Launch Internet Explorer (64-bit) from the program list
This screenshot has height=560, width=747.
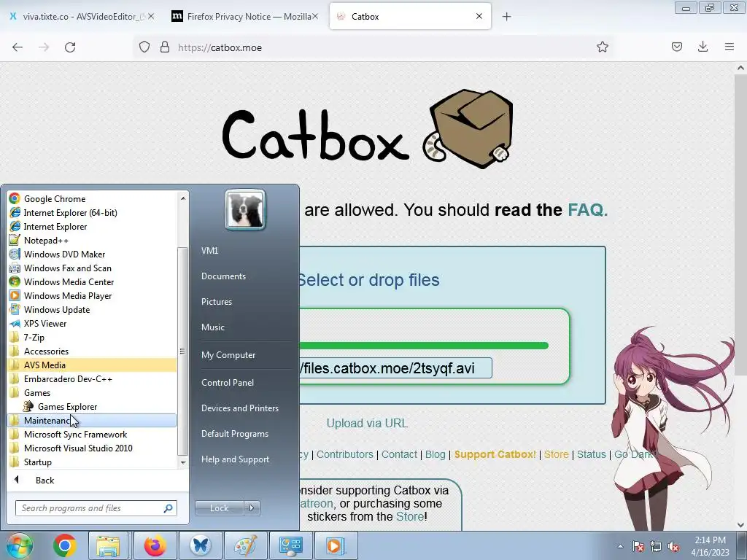point(70,212)
